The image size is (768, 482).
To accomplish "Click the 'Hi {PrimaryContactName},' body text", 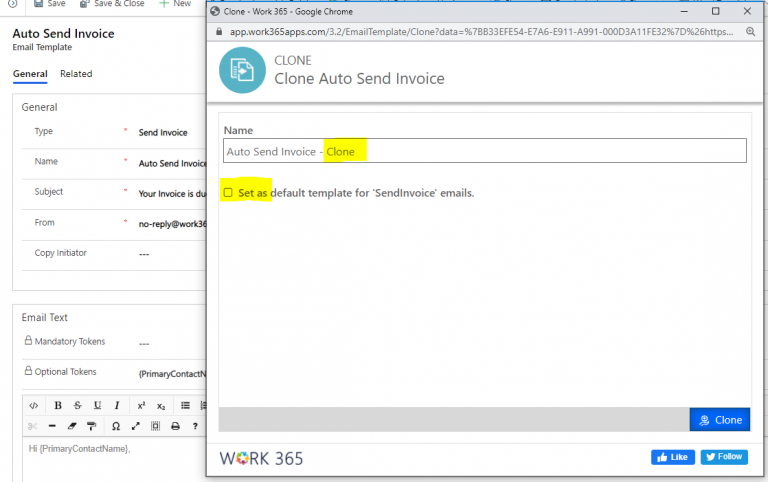I will [79, 449].
